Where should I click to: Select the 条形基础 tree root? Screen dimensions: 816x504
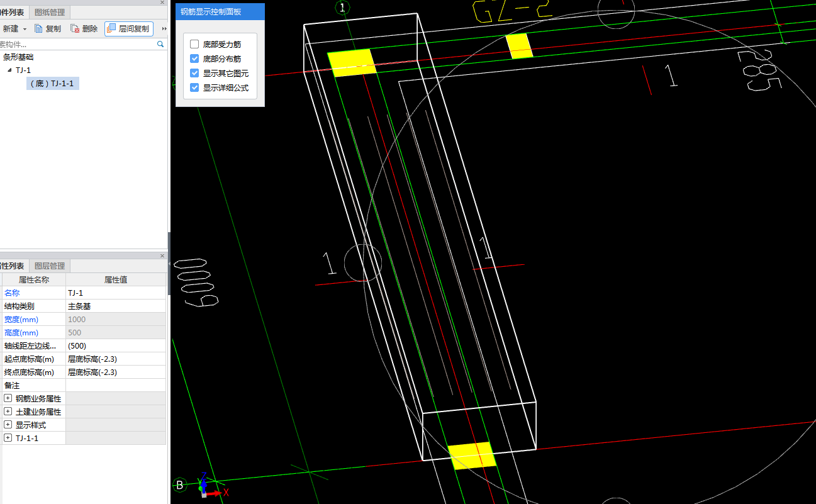point(18,57)
